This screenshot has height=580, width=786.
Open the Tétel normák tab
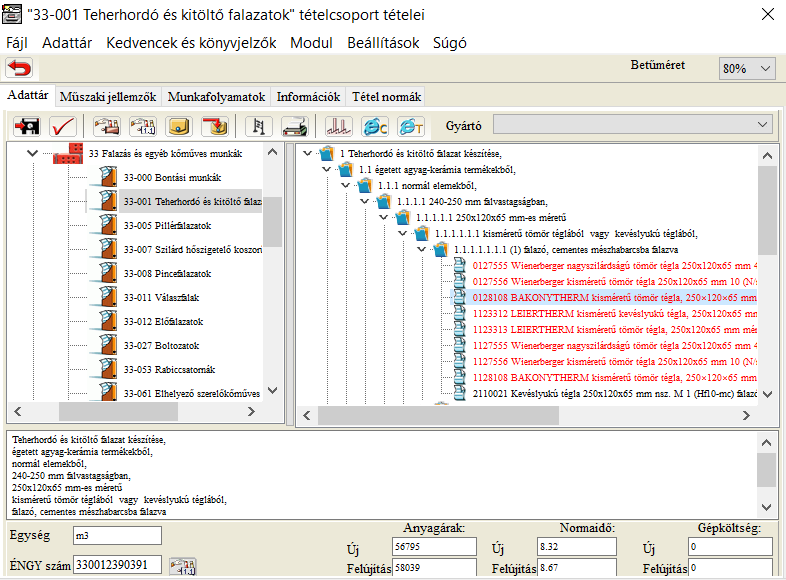tap(386, 97)
